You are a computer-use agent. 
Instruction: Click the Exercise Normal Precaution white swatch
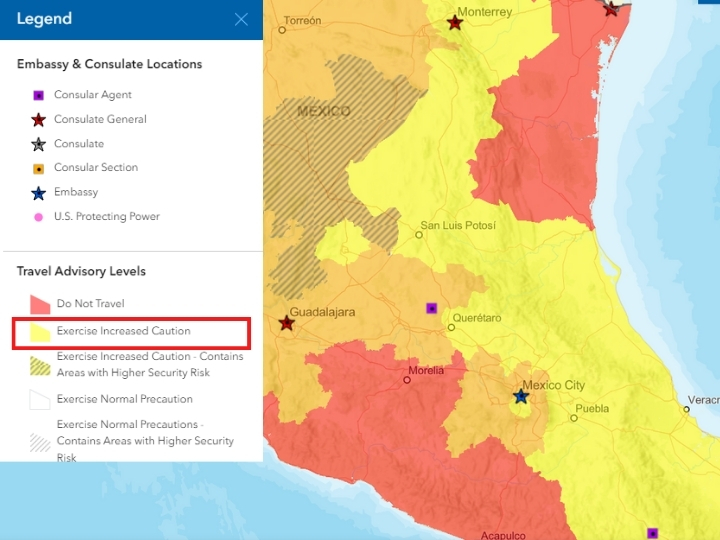click(x=40, y=400)
